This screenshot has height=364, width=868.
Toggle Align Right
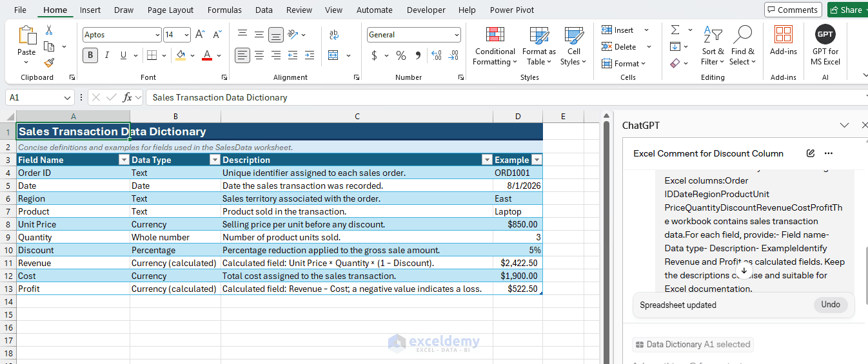click(276, 55)
